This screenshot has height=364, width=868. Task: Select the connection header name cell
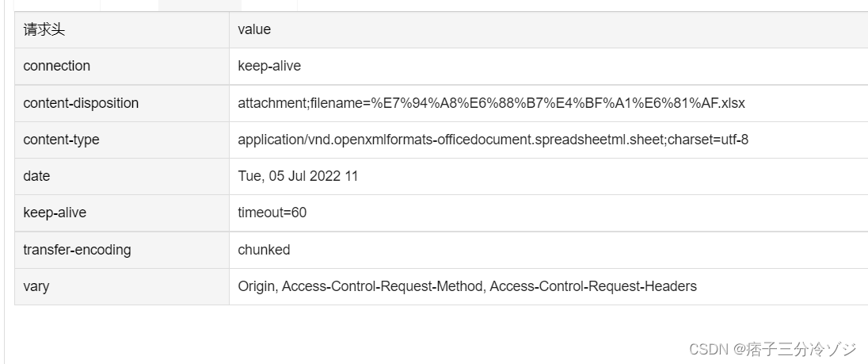[57, 66]
